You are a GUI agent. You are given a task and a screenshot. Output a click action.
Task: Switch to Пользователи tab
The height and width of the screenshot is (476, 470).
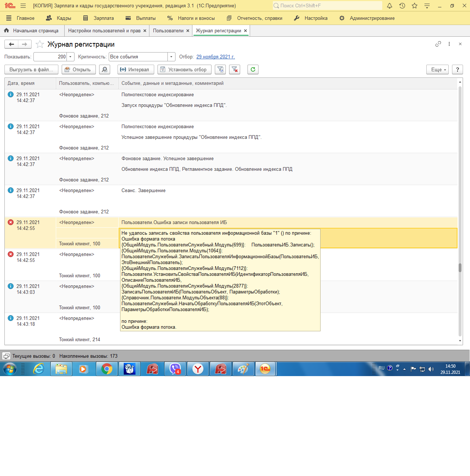click(168, 30)
